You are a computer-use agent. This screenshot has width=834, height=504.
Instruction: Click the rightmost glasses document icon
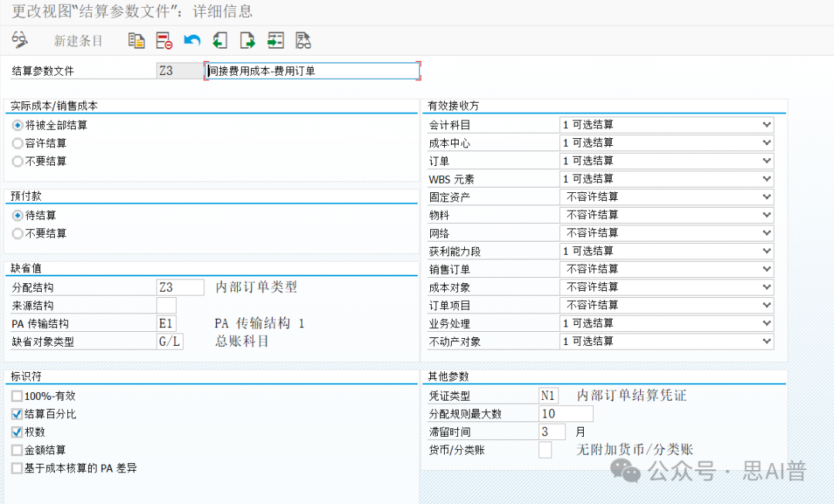pos(303,40)
